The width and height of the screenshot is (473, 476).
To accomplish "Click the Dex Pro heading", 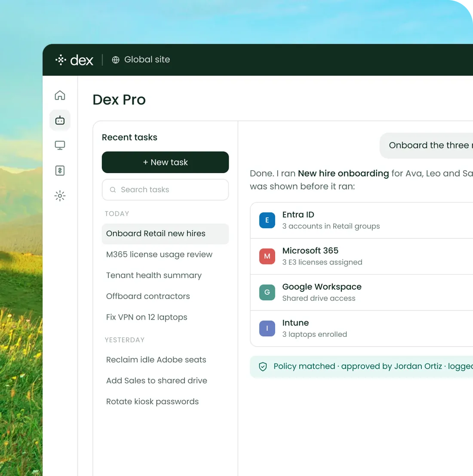I will point(119,100).
